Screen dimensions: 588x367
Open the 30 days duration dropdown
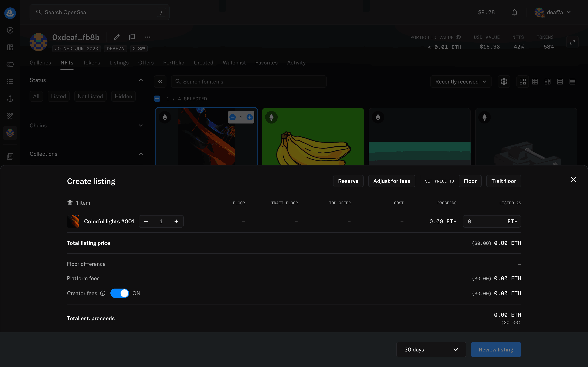point(431,350)
